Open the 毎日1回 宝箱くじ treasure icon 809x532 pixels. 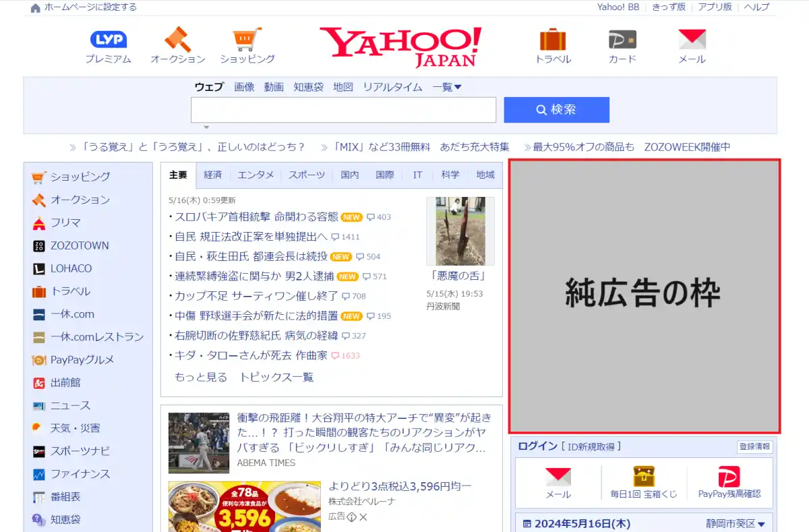click(644, 476)
